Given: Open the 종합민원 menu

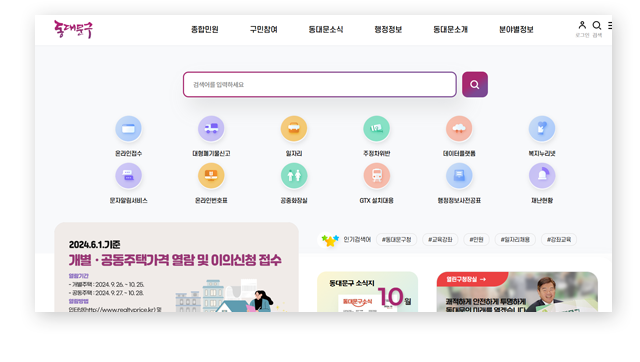Looking at the screenshot, I should coord(205,29).
